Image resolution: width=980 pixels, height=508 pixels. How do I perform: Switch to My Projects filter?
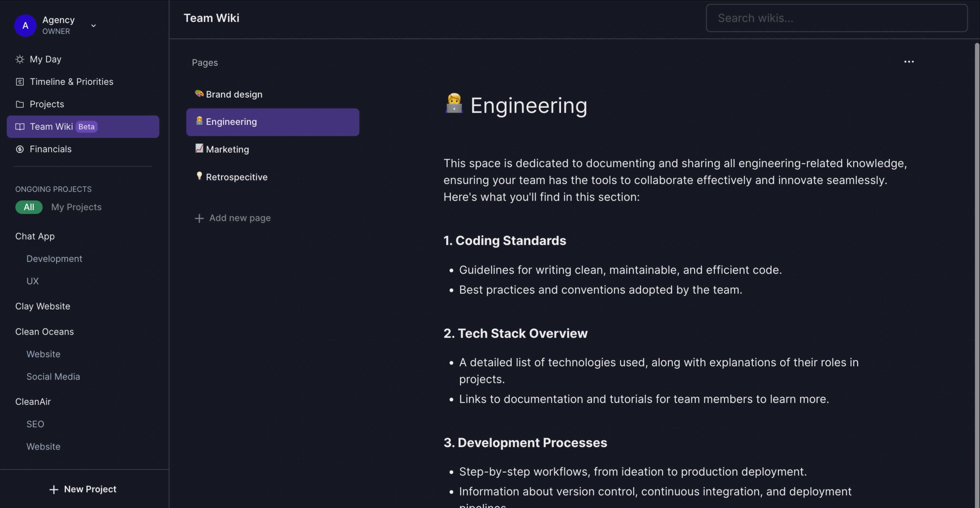tap(76, 207)
